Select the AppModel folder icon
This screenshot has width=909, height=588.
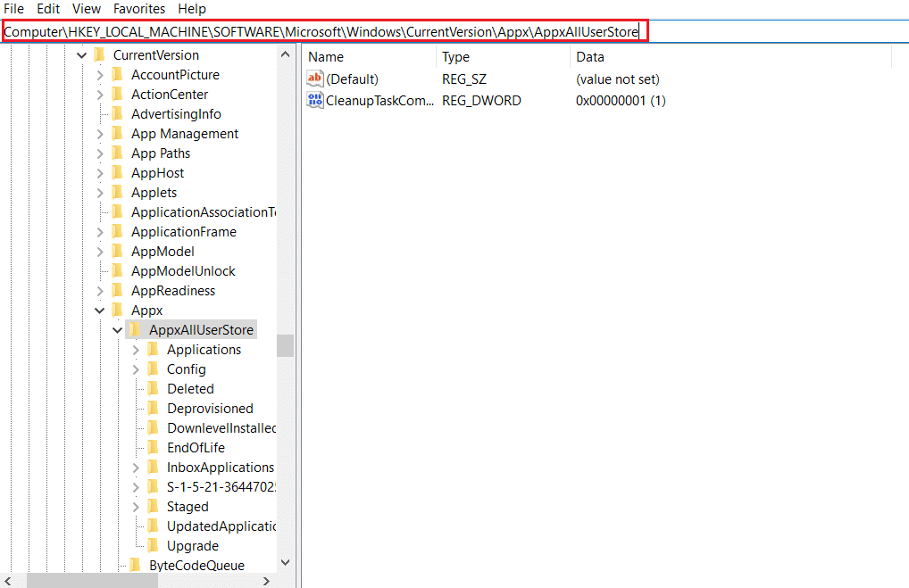click(x=118, y=252)
